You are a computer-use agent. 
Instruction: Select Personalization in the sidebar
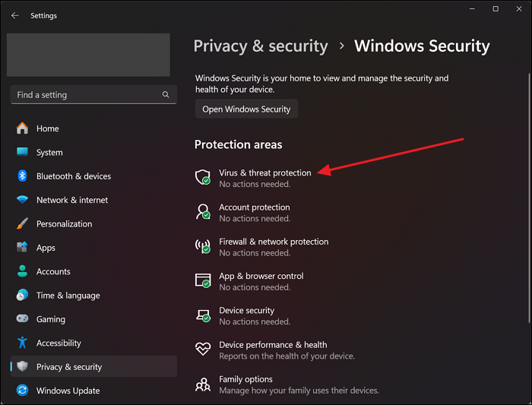pyautogui.click(x=64, y=224)
